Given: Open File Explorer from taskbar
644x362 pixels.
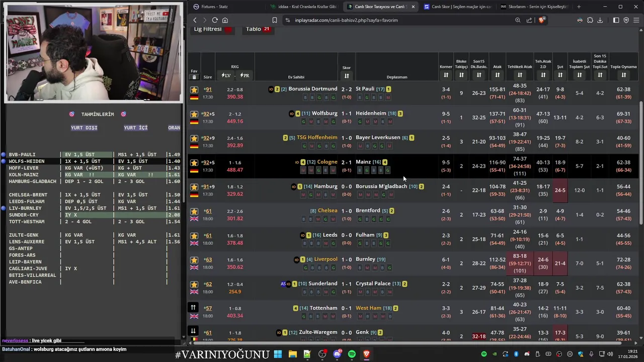Looking at the screenshot, I should point(292,354).
